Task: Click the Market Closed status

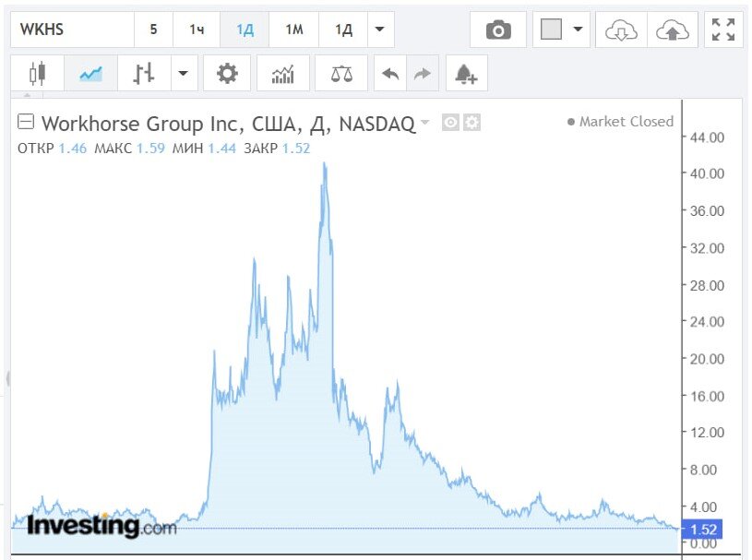Action: (621, 122)
